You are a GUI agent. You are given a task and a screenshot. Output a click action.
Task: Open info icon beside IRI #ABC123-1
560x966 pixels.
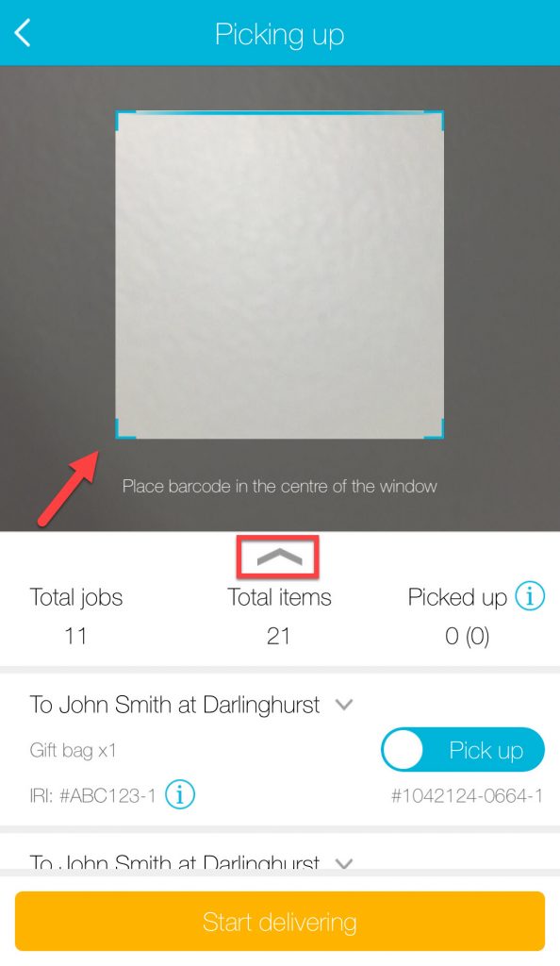click(x=180, y=794)
